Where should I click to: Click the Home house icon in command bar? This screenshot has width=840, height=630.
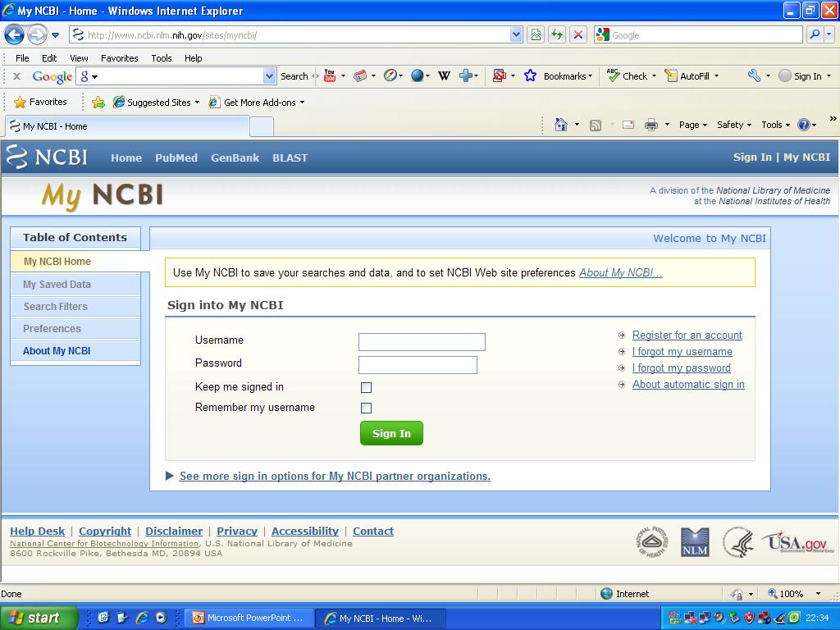pyautogui.click(x=561, y=125)
